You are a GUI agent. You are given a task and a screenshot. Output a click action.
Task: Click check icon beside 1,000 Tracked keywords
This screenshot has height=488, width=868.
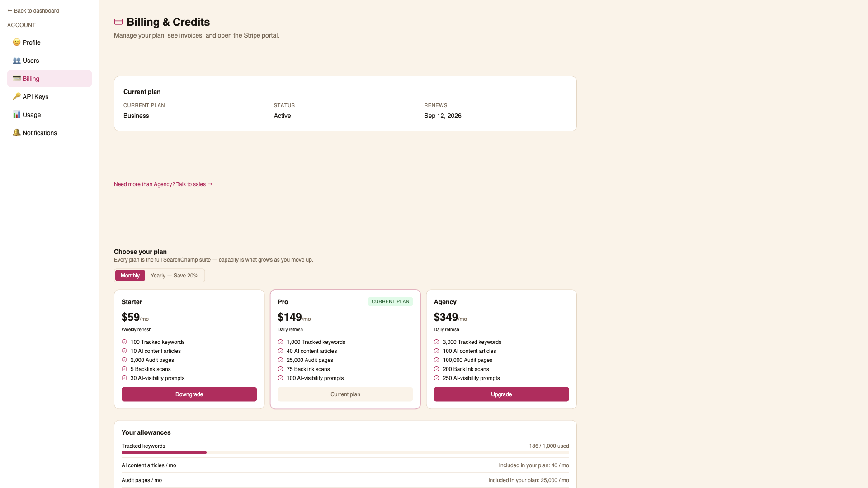(x=280, y=342)
